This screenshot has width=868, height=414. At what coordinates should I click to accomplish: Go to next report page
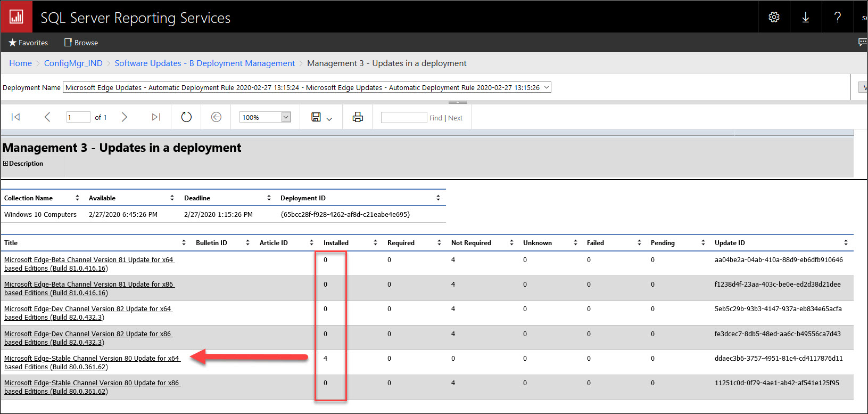pyautogui.click(x=124, y=117)
